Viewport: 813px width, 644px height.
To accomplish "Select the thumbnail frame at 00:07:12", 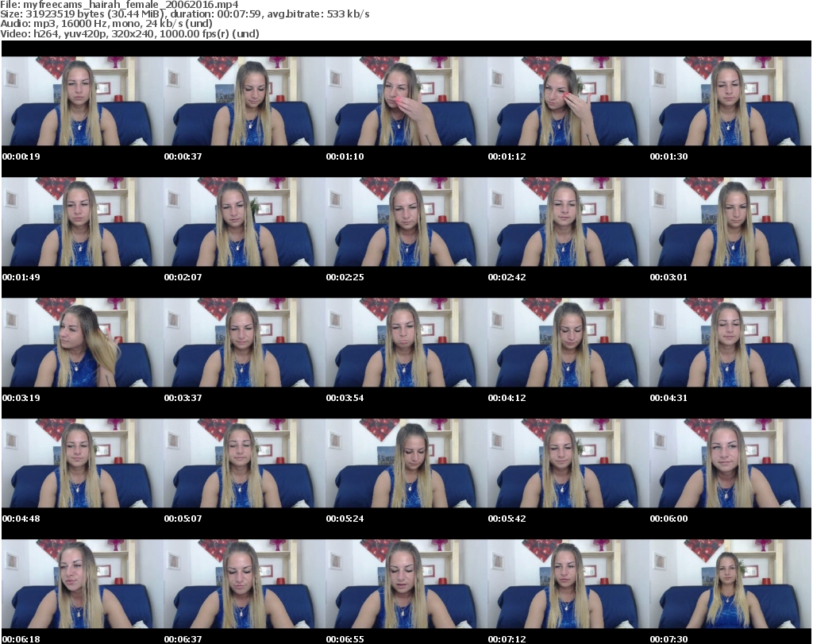I will tap(568, 584).
